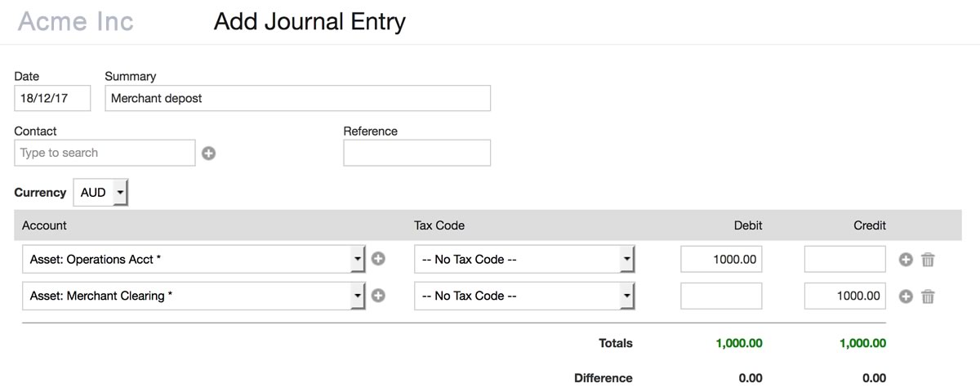Focus the Summary field with Merchant depost

(x=297, y=98)
